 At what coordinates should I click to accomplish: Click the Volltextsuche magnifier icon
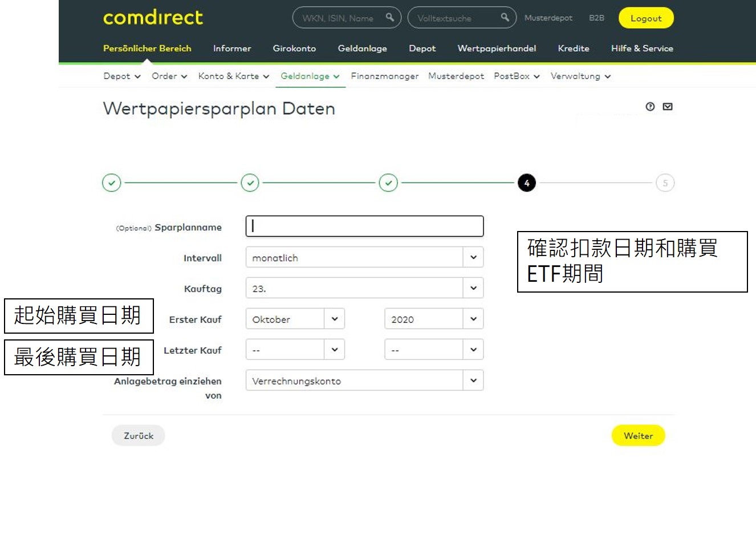pos(505,18)
